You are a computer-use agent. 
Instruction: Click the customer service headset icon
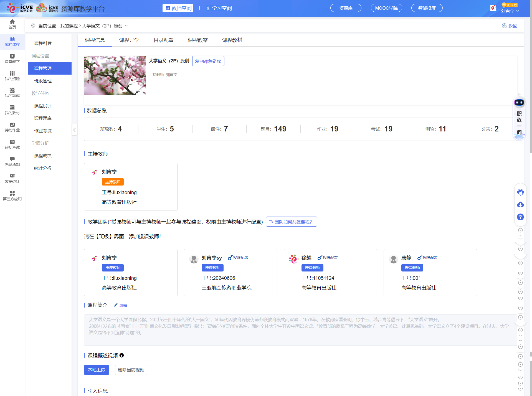520,192
